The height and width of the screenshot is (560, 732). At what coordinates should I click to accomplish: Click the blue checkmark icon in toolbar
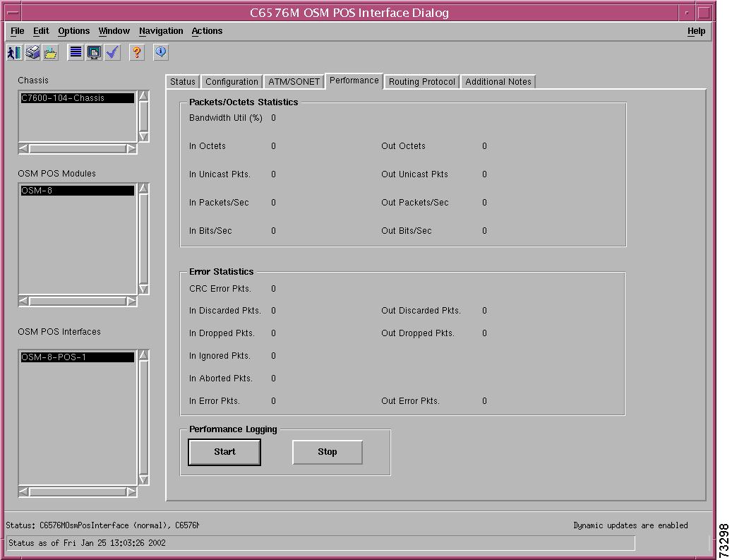[112, 52]
